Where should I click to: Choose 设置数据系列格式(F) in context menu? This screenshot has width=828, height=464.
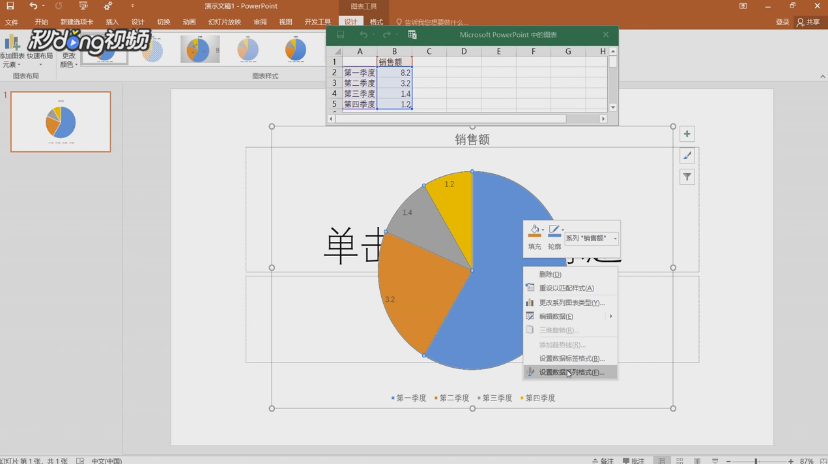click(x=570, y=372)
